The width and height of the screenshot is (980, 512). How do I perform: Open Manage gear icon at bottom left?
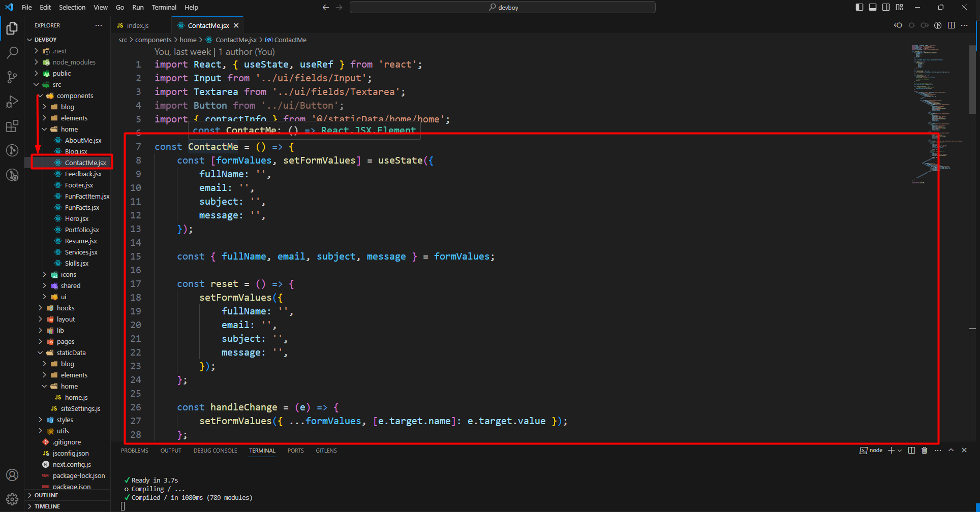(x=12, y=499)
